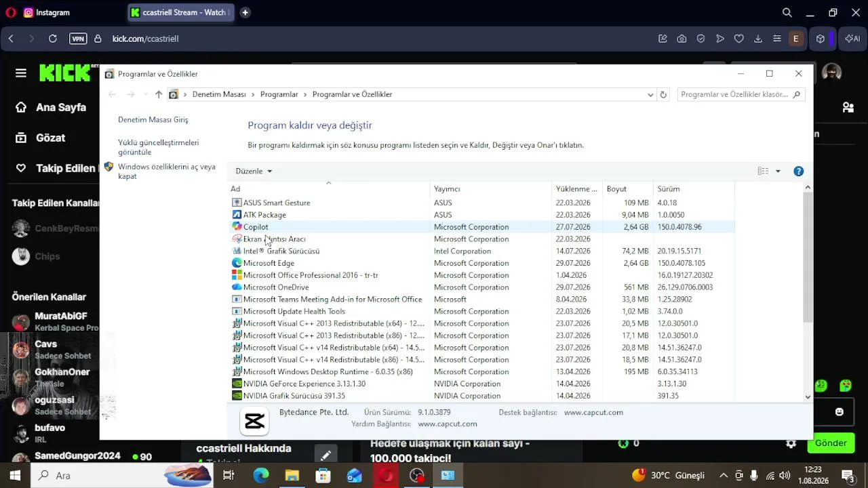Click the kick.com/ccastriell address bar
The height and width of the screenshot is (488, 868).
[x=145, y=39]
